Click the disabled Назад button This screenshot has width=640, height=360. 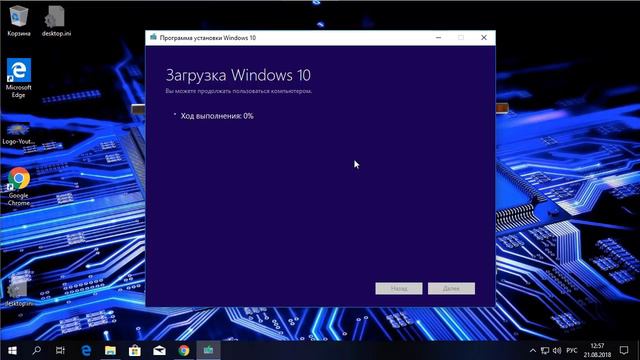click(x=399, y=289)
